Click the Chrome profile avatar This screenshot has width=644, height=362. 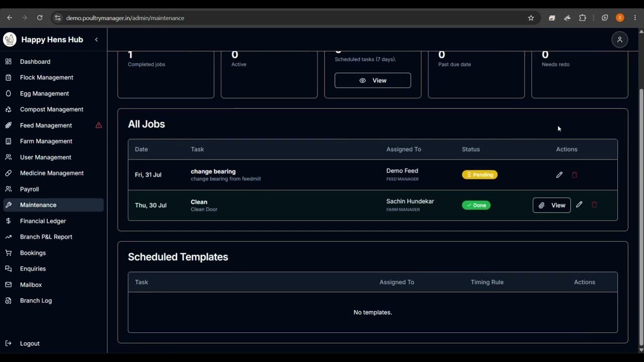coord(620,18)
